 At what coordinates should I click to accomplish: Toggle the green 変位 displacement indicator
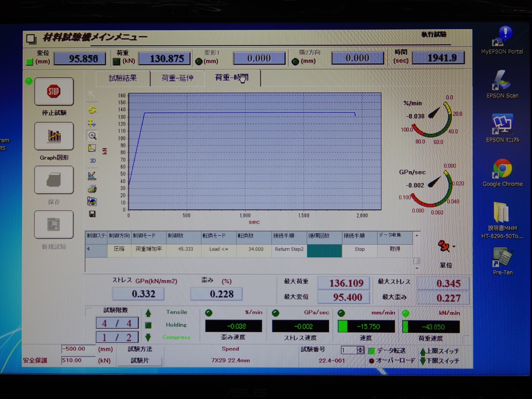(30, 62)
